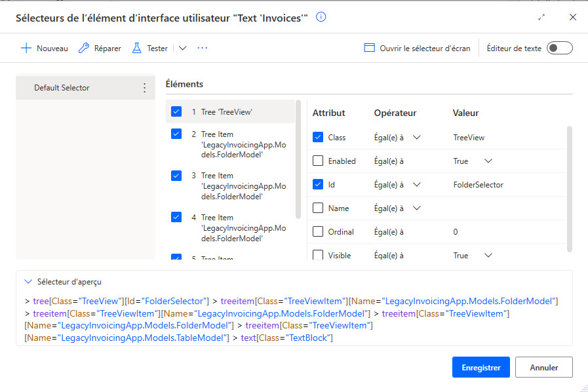This screenshot has height=392, width=588.
Task: Toggle the Éditeur de texte switch
Action: point(559,48)
